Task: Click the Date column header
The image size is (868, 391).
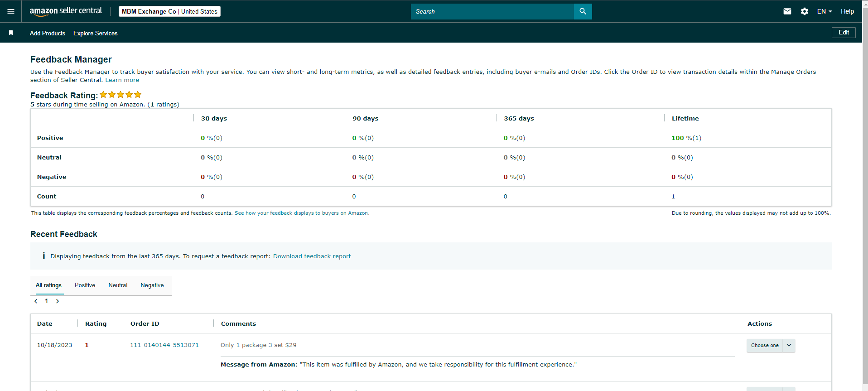Action: [44, 323]
